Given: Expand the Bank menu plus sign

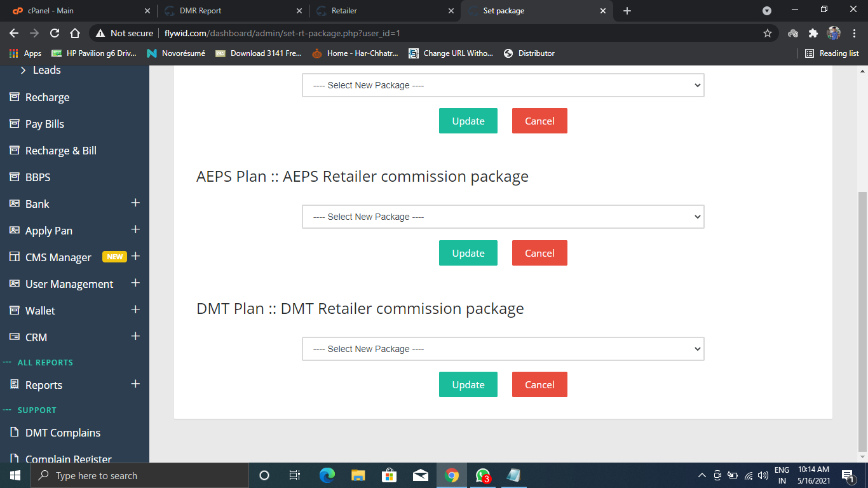Looking at the screenshot, I should pyautogui.click(x=135, y=203).
